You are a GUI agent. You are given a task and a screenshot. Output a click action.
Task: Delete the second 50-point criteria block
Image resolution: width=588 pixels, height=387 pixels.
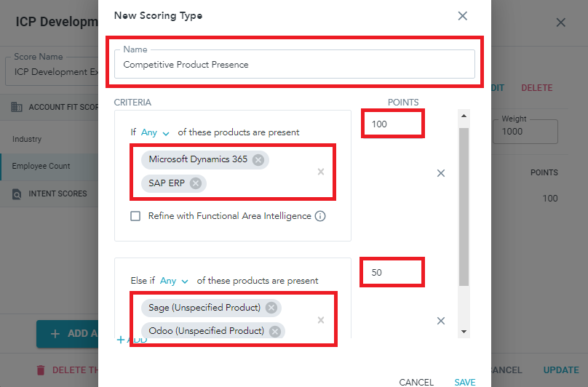coord(440,320)
